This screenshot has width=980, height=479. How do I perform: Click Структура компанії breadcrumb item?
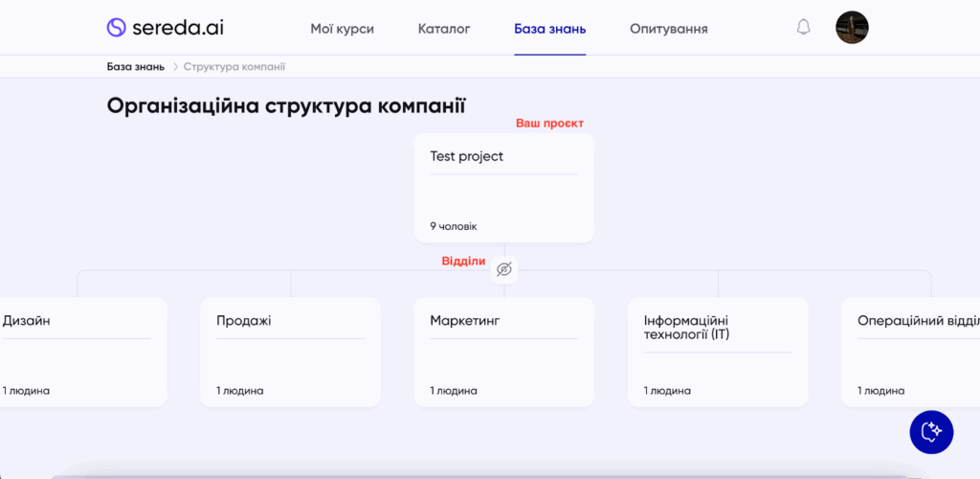pos(234,67)
